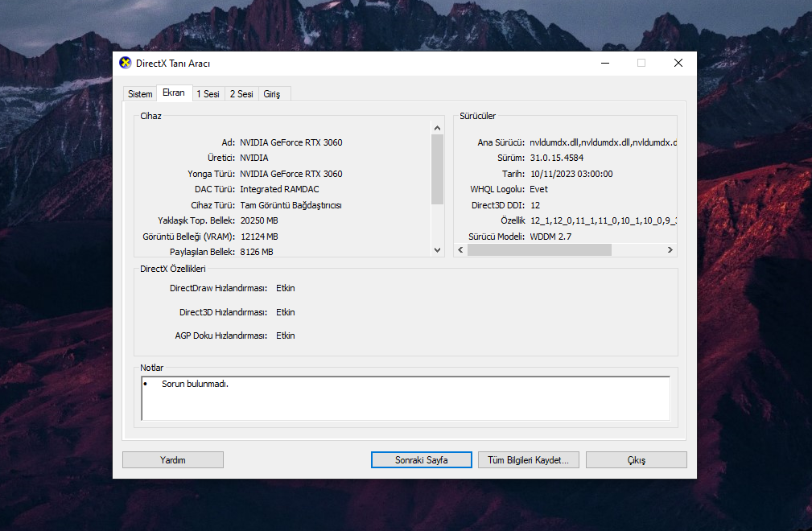Click the 'WDDM 2.7' driver model value

click(550, 237)
